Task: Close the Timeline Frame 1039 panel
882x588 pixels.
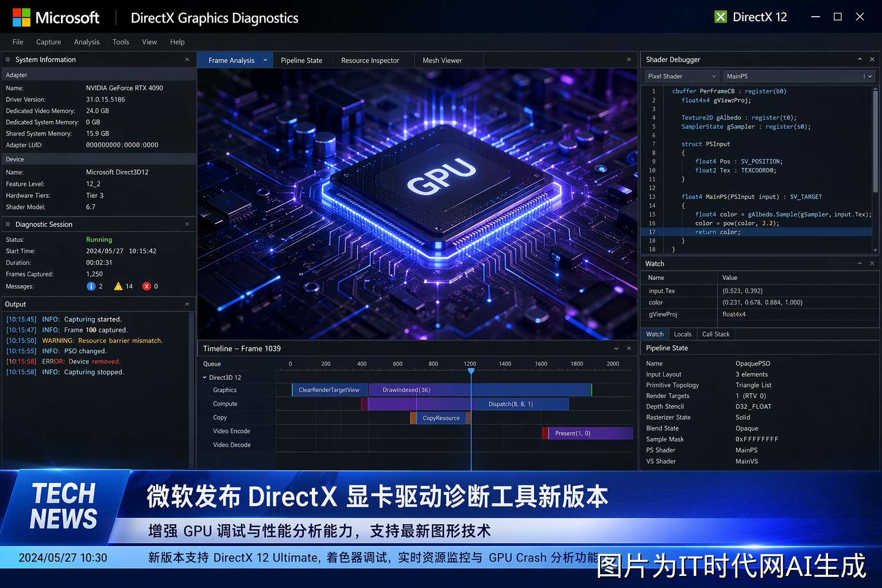Action: point(629,349)
